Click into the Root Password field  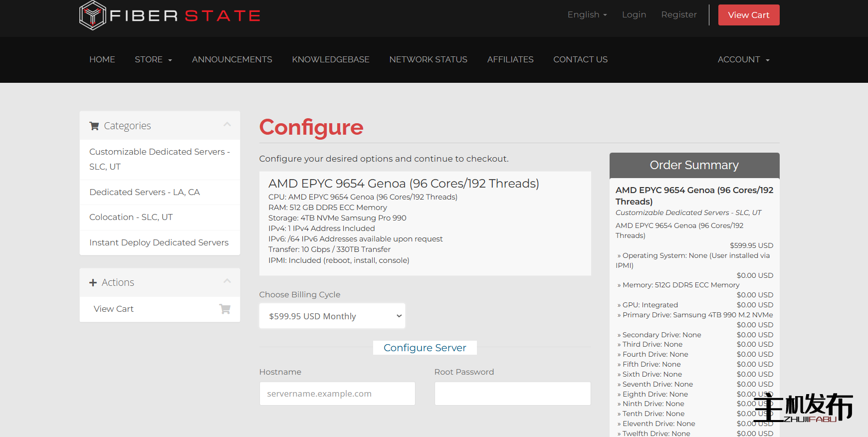[512, 394]
